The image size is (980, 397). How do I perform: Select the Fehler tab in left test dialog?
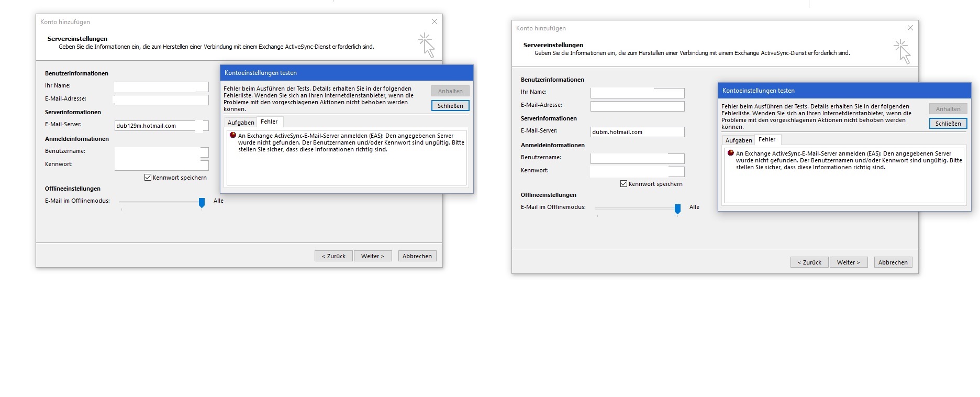point(269,122)
